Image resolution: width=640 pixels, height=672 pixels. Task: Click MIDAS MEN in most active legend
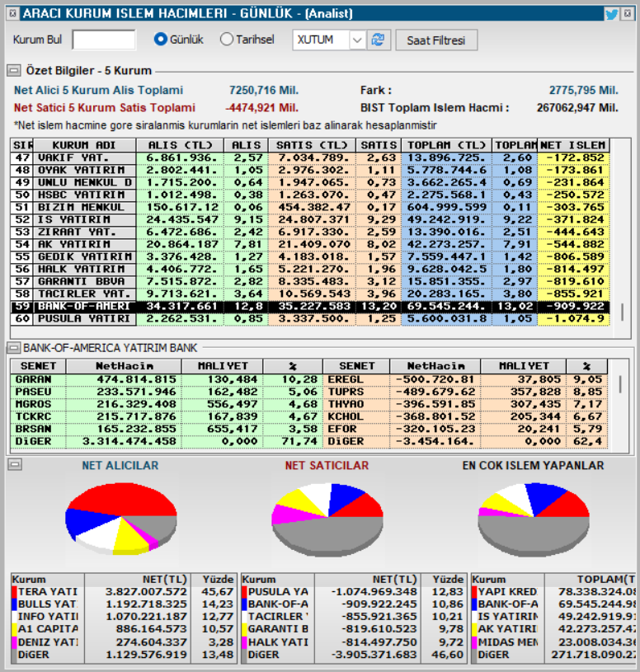click(507, 642)
